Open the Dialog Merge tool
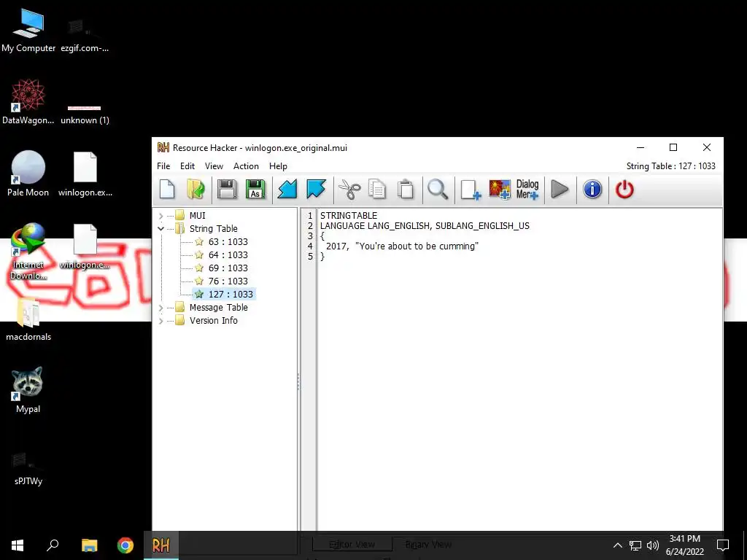 [527, 189]
